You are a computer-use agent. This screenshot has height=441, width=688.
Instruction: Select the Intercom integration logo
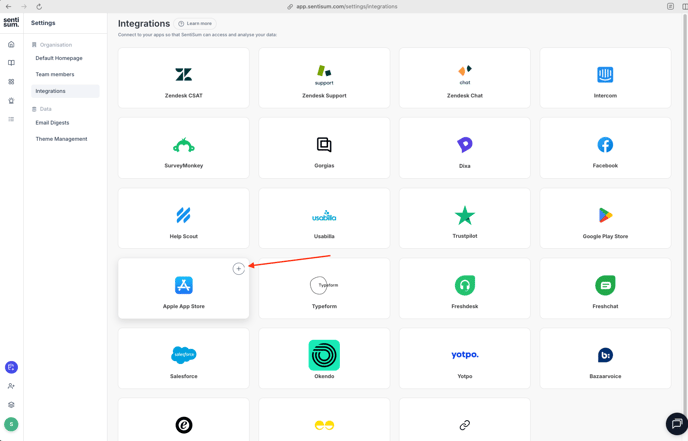605,75
